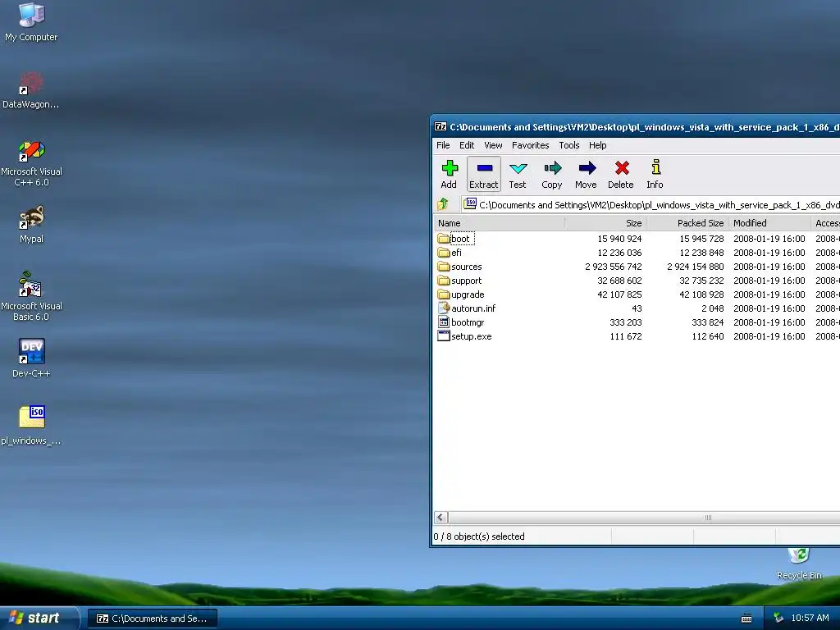This screenshot has height=630, width=840.
Task: Click the address path input field
Action: point(651,204)
